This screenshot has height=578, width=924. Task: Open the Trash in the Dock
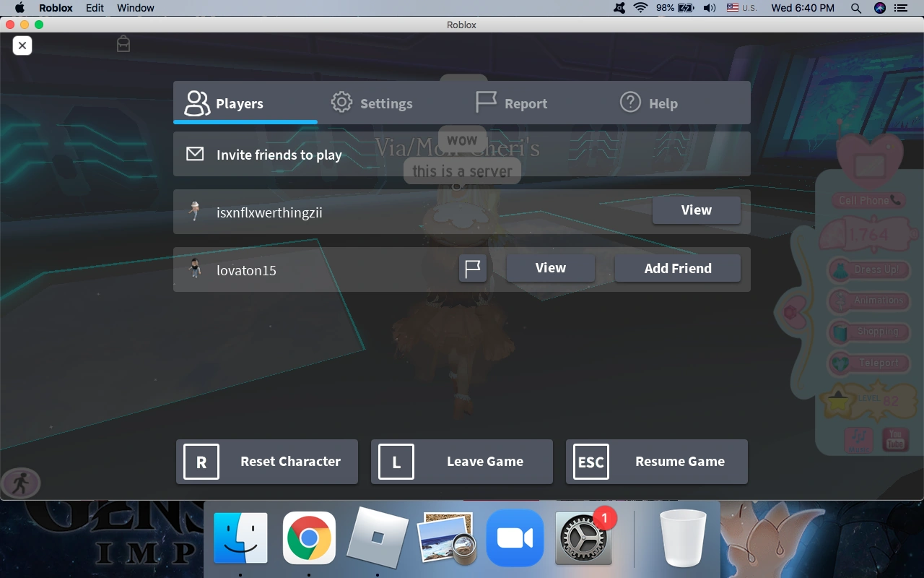(x=683, y=539)
